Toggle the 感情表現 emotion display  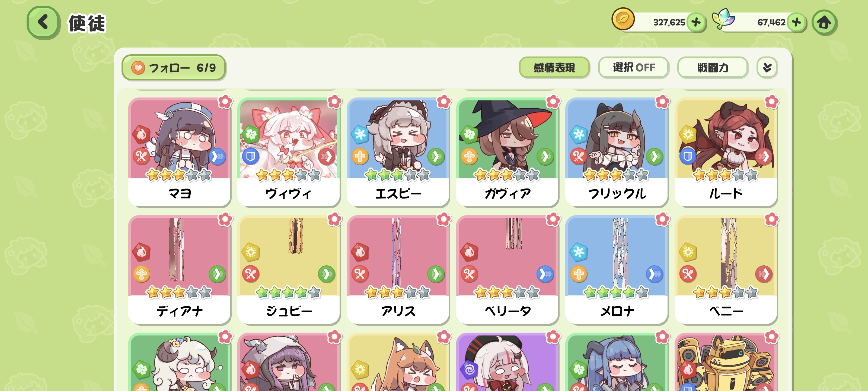click(554, 68)
